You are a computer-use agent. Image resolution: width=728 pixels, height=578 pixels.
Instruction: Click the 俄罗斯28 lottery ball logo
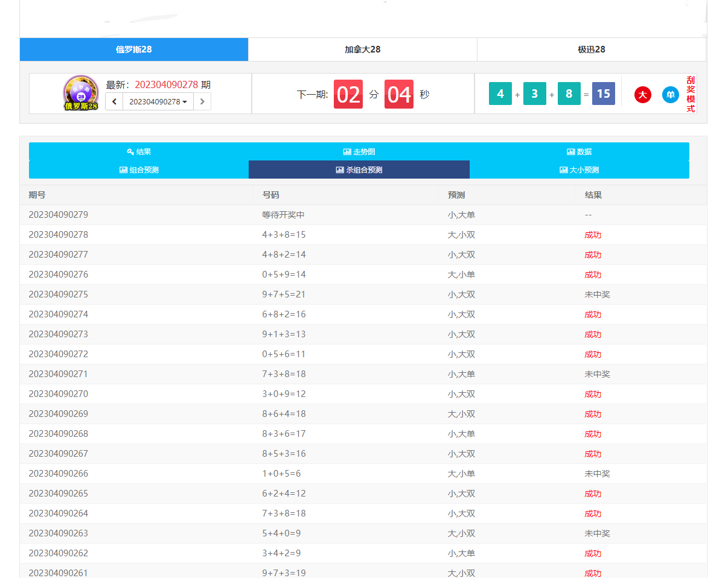tap(81, 92)
